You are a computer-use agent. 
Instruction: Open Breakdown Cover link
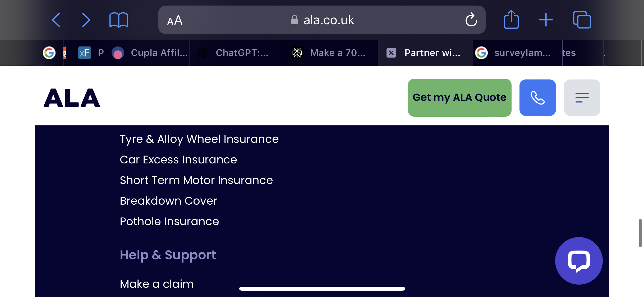point(168,201)
